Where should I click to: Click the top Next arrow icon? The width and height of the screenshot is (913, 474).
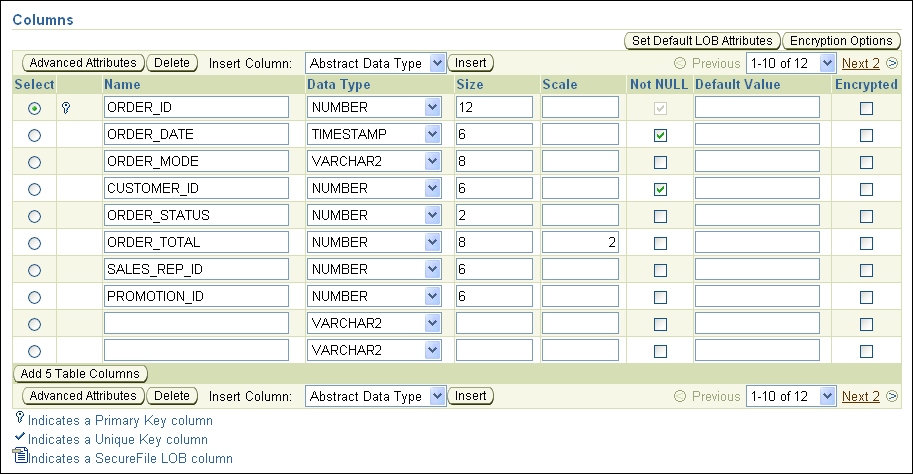892,63
